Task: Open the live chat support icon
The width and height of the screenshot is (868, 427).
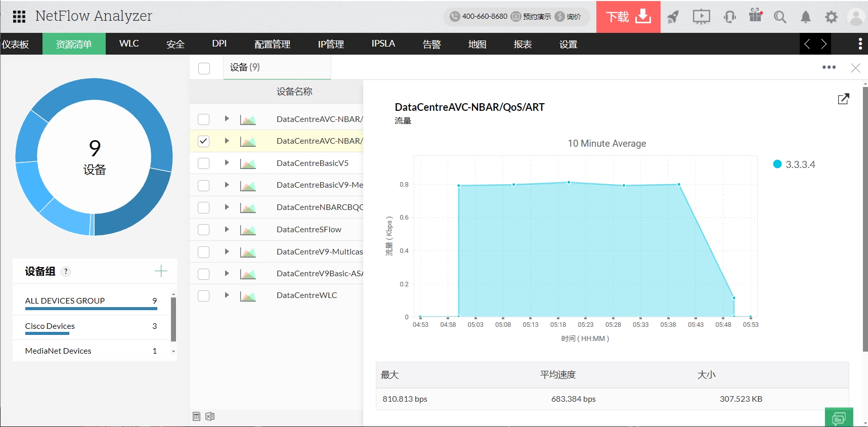Action: [839, 418]
